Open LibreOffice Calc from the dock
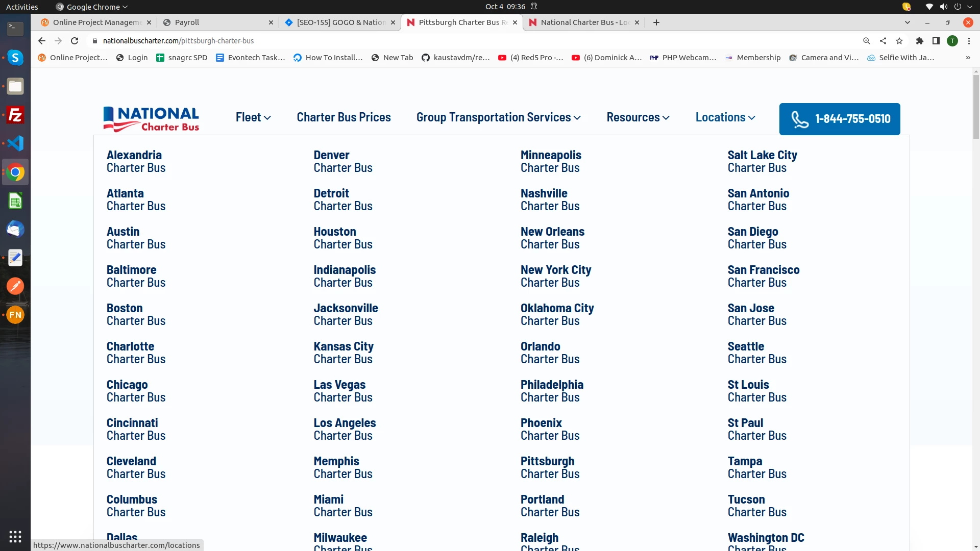 point(15,201)
